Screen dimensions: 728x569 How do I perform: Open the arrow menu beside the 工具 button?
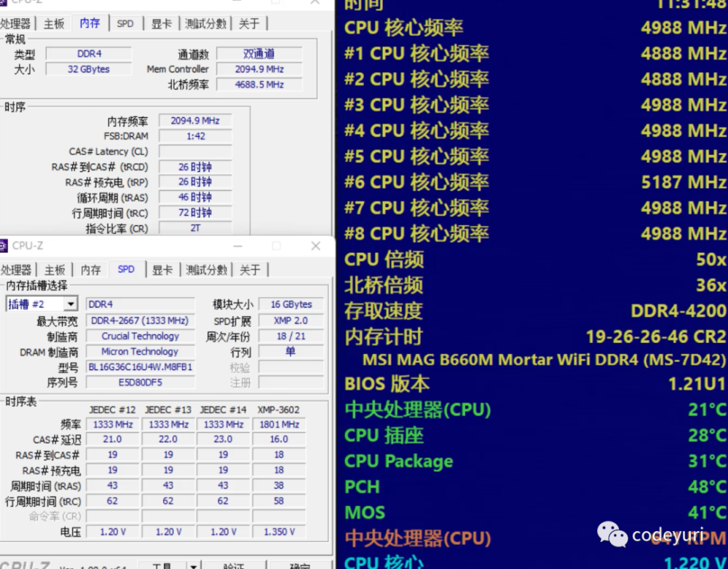(193, 565)
